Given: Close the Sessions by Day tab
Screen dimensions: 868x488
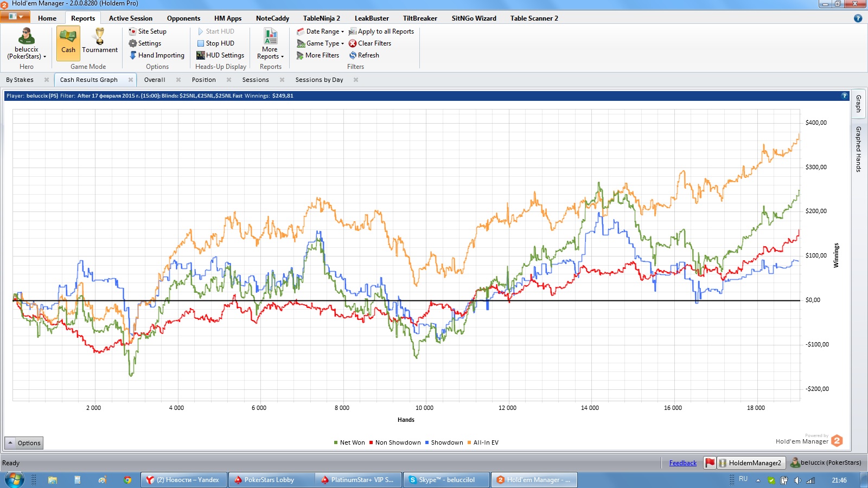Looking at the screenshot, I should tap(356, 80).
